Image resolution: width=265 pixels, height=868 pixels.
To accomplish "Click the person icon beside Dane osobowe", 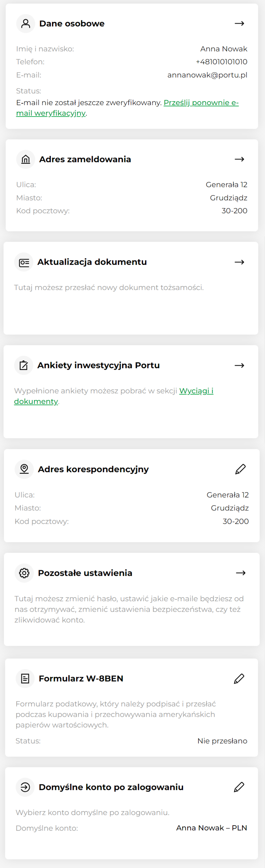I will coord(26,24).
